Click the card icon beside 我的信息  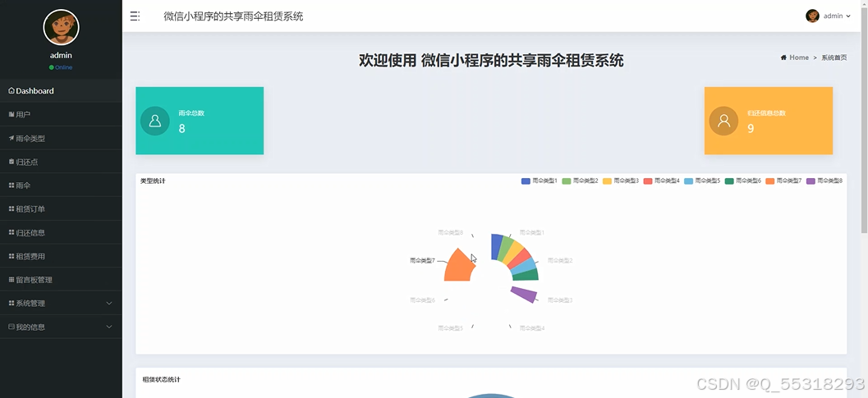tap(11, 327)
